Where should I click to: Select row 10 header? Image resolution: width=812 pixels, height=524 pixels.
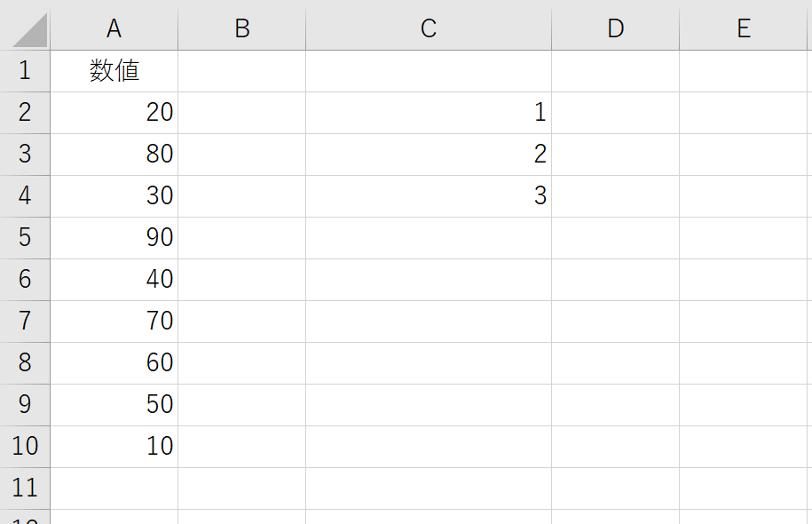pyautogui.click(x=25, y=446)
